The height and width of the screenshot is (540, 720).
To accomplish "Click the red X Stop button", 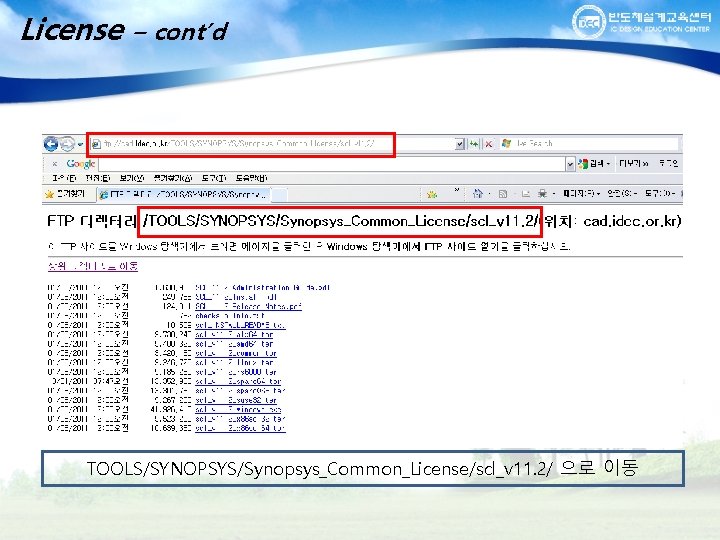I will click(x=489, y=144).
